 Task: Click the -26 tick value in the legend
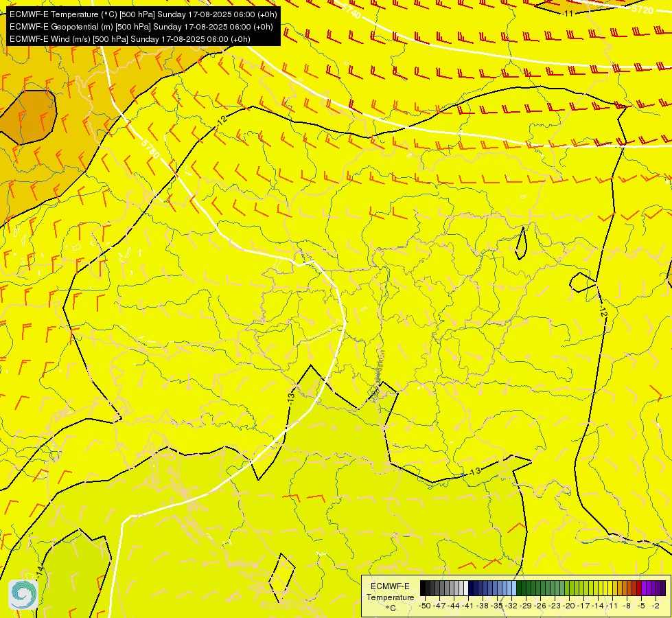540,606
